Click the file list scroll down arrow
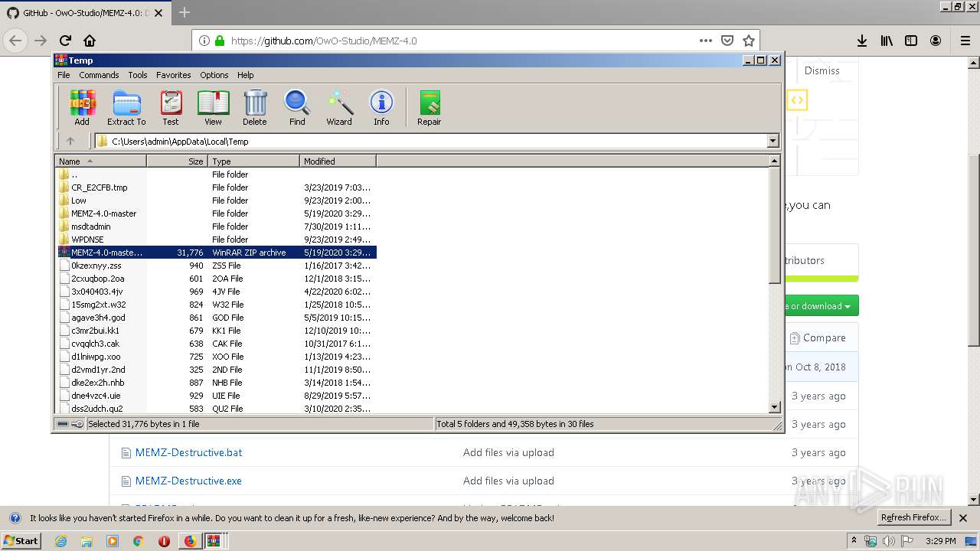 (774, 407)
